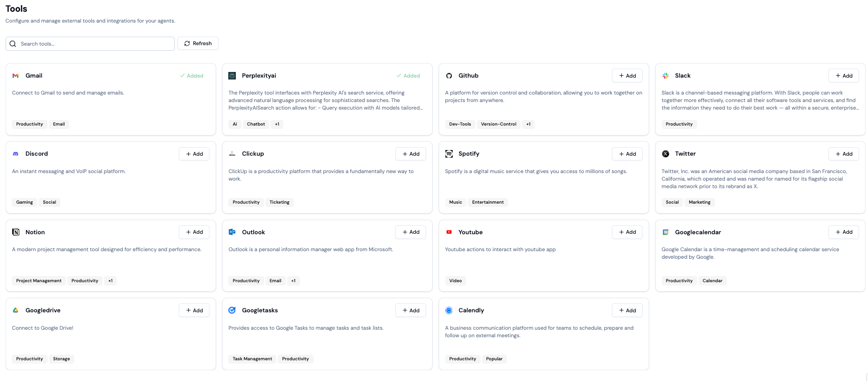Click the Added status on Perplexityai card
The image size is (868, 381).
[408, 76]
